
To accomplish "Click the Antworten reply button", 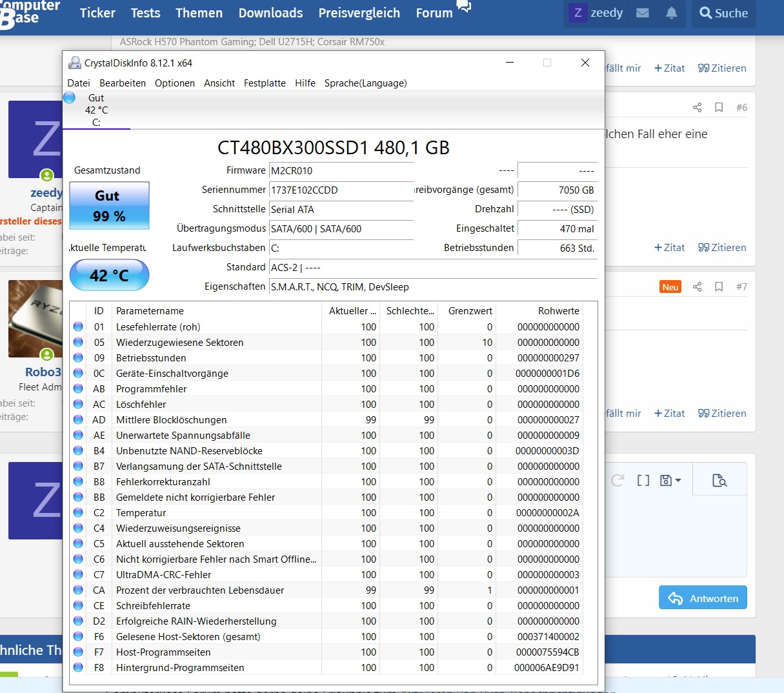I will [703, 598].
